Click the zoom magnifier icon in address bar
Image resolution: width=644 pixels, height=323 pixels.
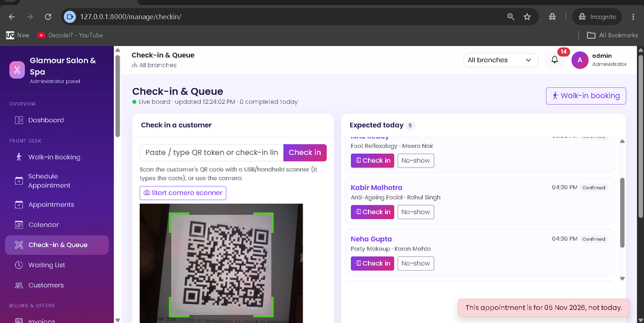511,17
